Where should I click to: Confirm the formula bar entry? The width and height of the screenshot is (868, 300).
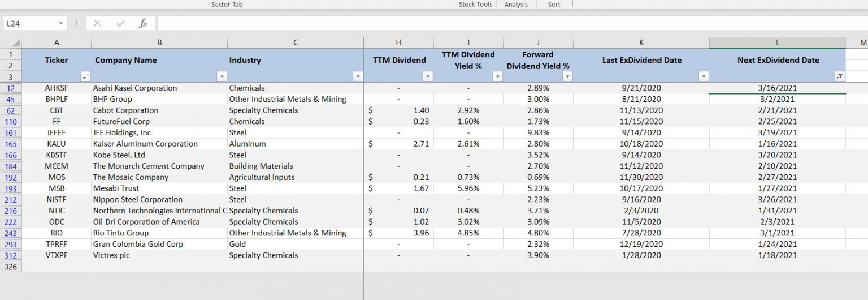pos(120,23)
